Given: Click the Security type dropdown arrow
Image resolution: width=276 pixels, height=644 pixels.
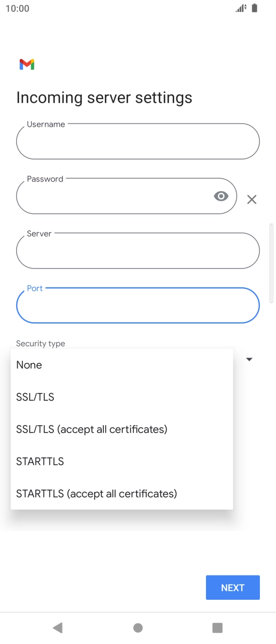Looking at the screenshot, I should coord(249,359).
